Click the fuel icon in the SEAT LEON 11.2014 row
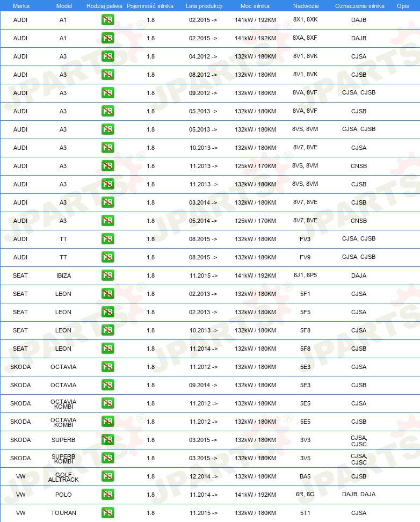Viewport: 420px width, 522px height. tap(107, 349)
